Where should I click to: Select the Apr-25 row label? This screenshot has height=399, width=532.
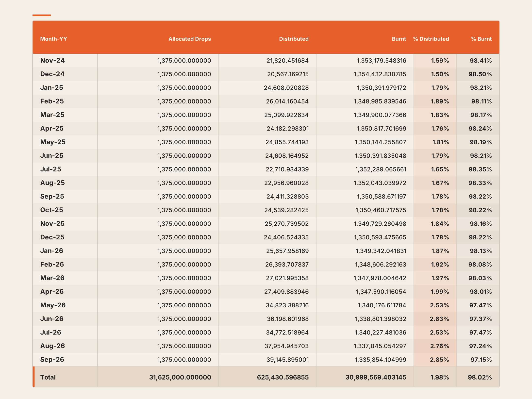(52, 128)
